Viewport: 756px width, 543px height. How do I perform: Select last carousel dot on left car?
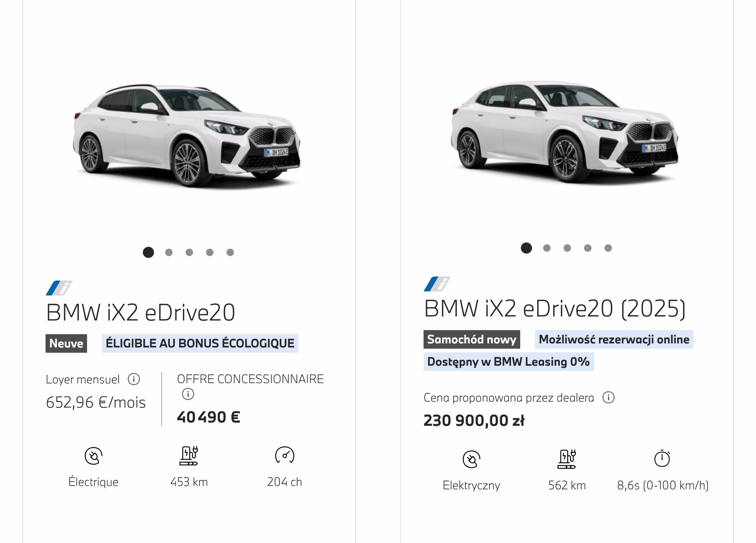pyautogui.click(x=230, y=252)
